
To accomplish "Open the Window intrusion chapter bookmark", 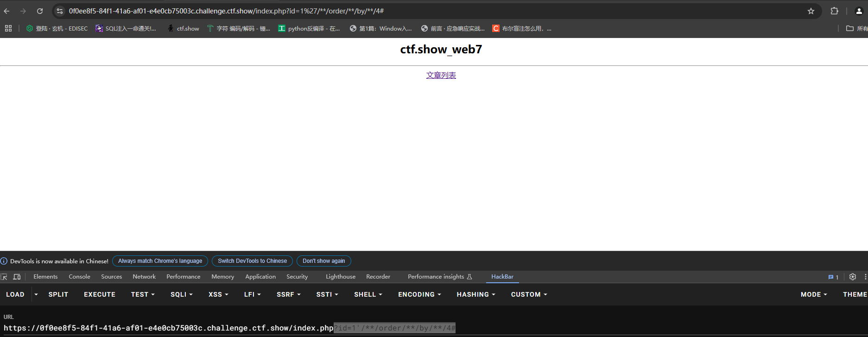I will pyautogui.click(x=381, y=28).
